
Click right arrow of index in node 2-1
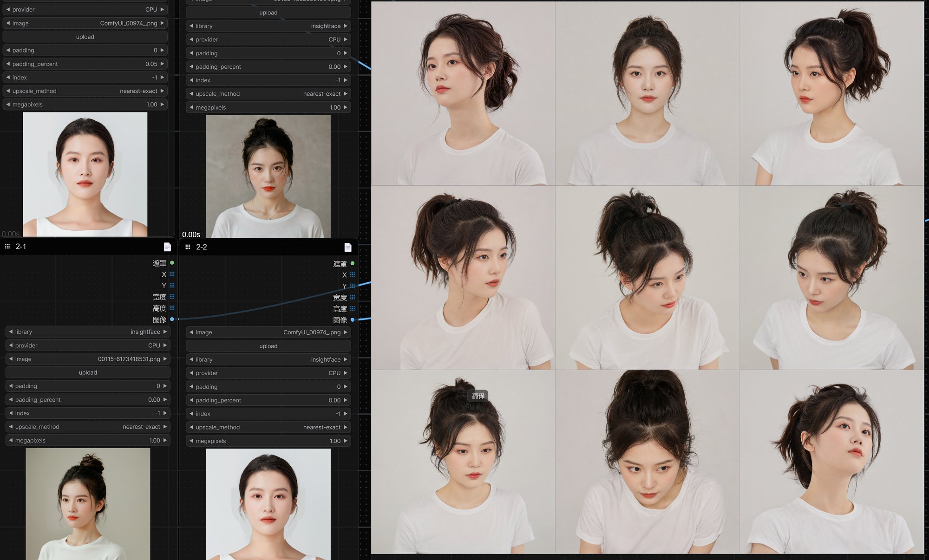[165, 413]
